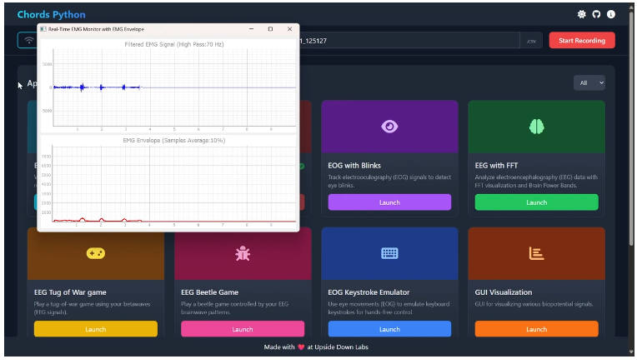
Task: Open settings via the gear icon
Action: point(581,14)
